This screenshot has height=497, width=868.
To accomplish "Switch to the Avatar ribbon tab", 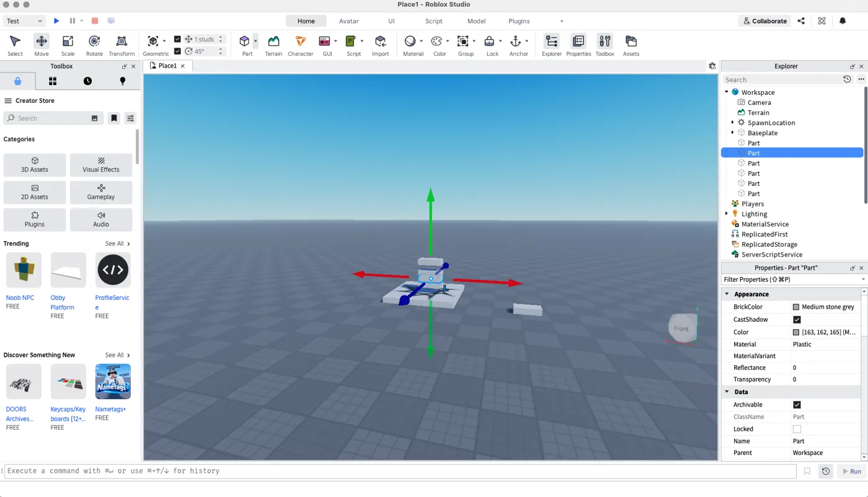I will click(x=349, y=20).
